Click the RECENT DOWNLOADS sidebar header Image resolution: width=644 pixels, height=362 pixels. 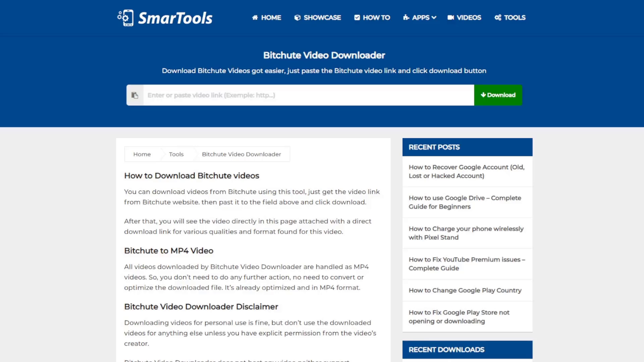468,350
